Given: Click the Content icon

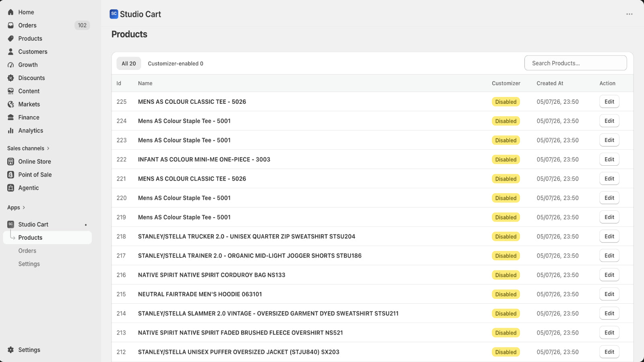Looking at the screenshot, I should pyautogui.click(x=11, y=91).
